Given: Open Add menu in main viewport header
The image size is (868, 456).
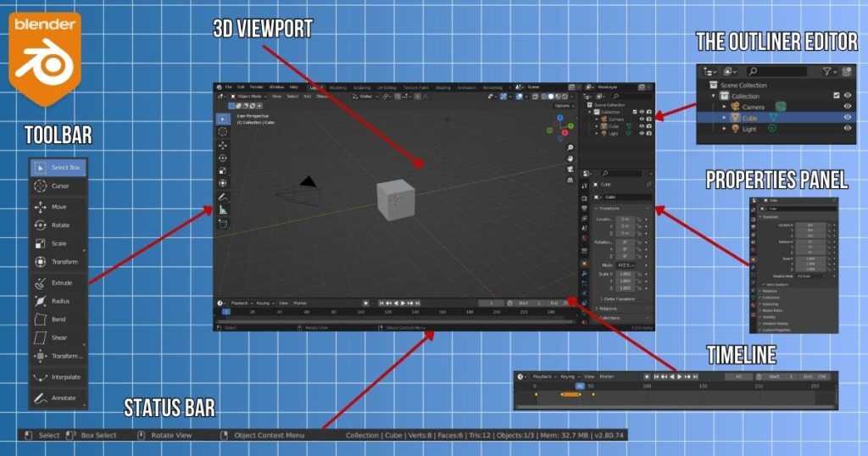Looking at the screenshot, I should pyautogui.click(x=307, y=97).
